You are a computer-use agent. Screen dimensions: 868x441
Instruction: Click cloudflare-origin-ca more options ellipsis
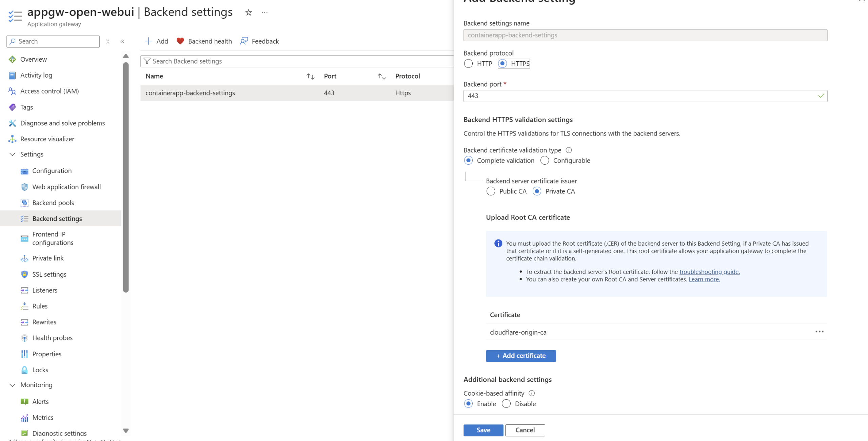pos(819,332)
